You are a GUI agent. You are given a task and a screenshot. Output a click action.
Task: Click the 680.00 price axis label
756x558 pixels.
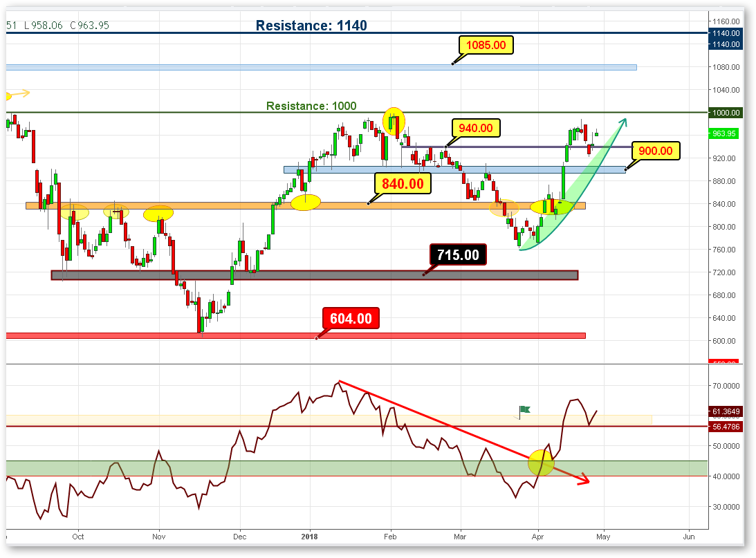pos(724,295)
